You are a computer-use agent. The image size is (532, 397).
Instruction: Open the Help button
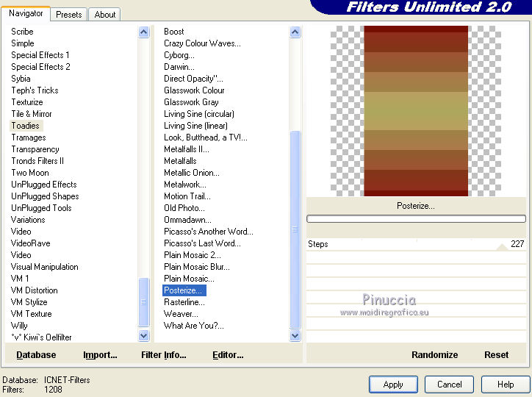(x=506, y=385)
